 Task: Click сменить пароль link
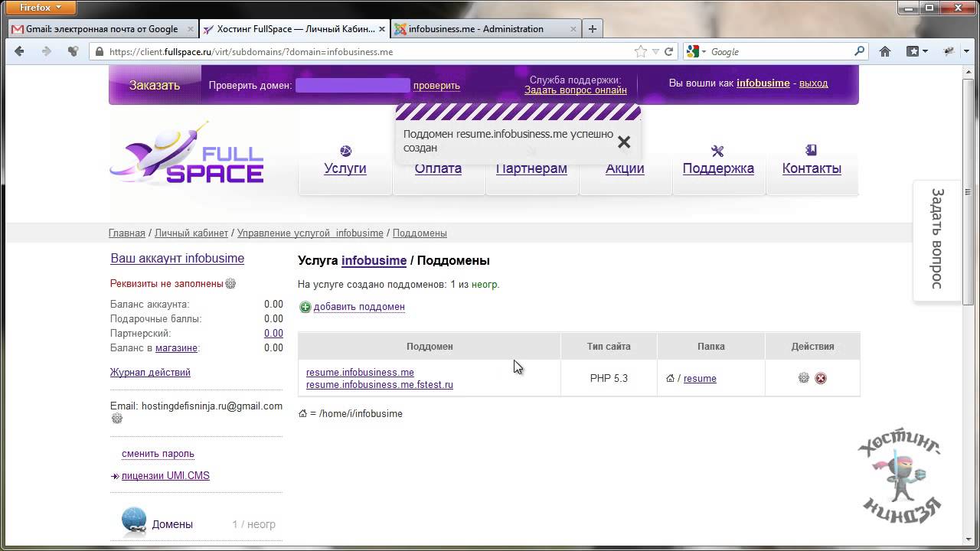[158, 454]
